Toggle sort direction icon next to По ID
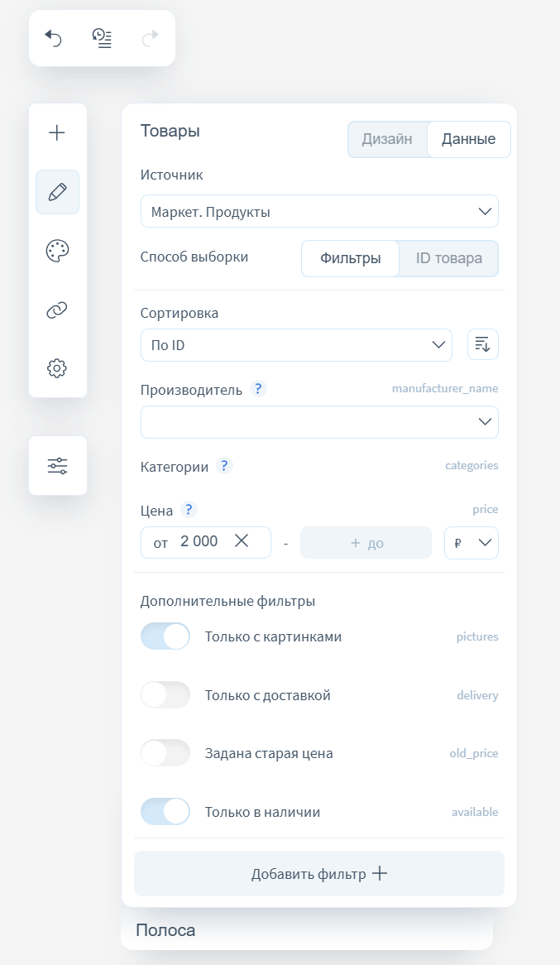 coord(483,345)
